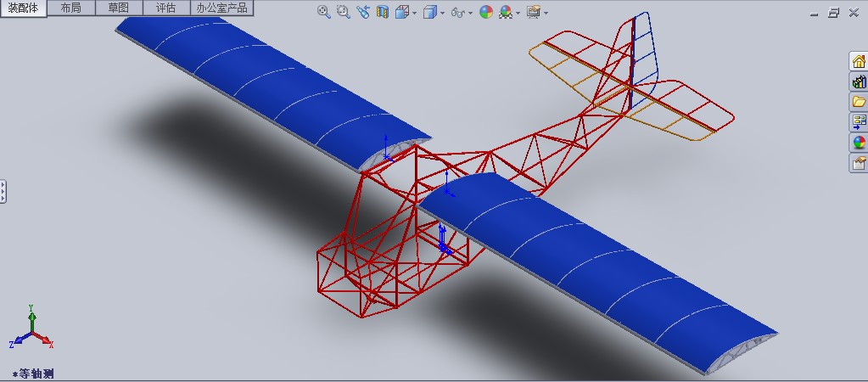
Task: Click the Apply Scene icon
Action: coord(506,12)
